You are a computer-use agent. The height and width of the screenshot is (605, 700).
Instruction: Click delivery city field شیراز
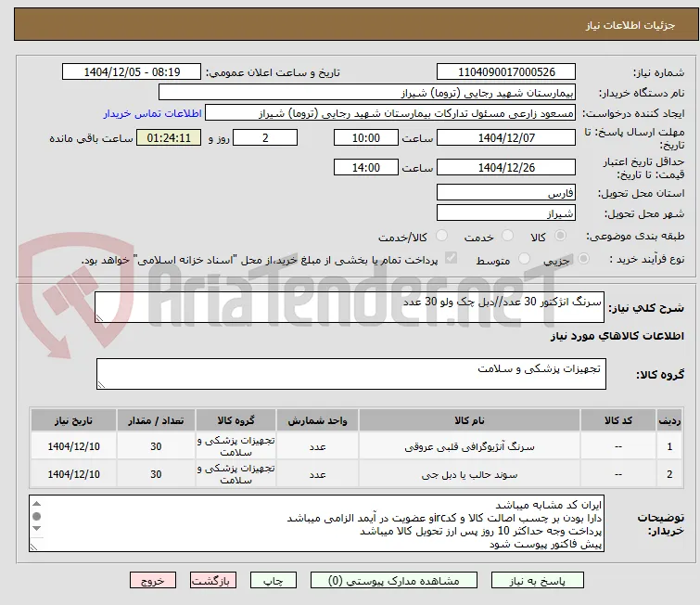(506, 213)
